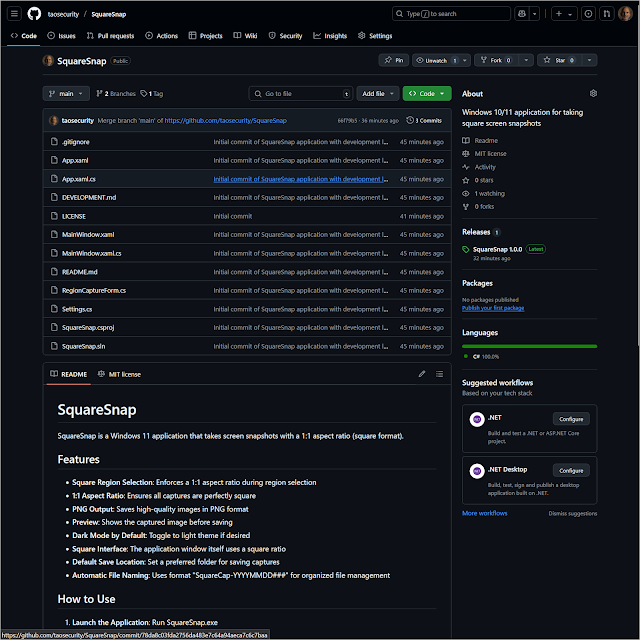View the 1 watching link
This screenshot has width=640, height=640.
[483, 193]
